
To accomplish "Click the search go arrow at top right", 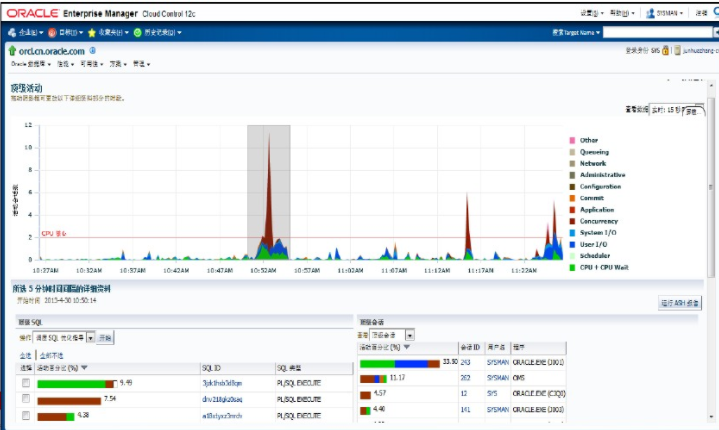I will [x=716, y=33].
